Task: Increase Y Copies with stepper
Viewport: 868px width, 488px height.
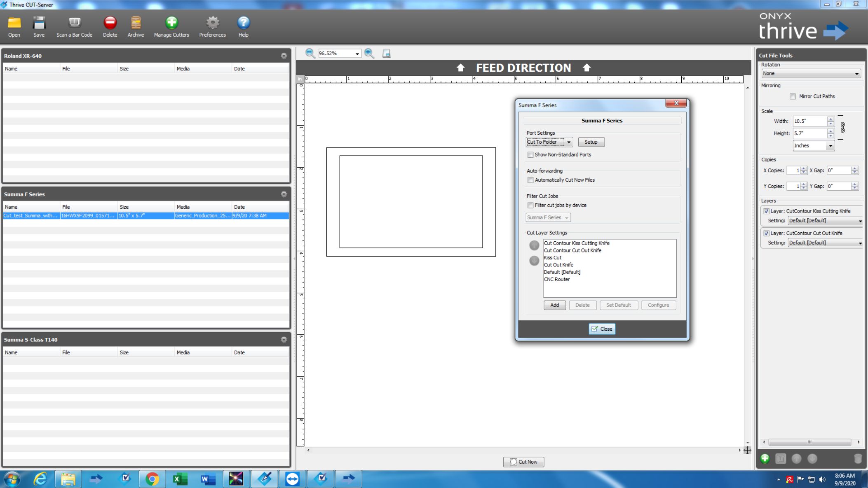Action: [x=804, y=184]
